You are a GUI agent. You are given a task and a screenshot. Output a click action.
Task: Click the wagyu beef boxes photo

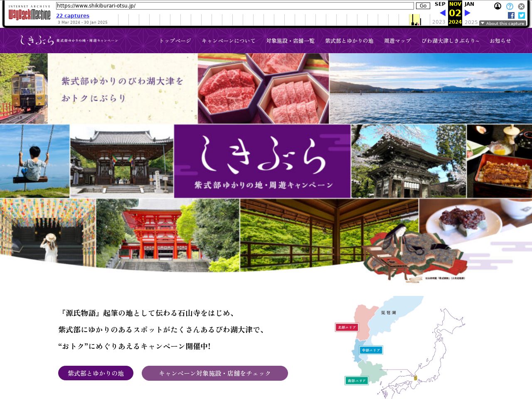(x=264, y=89)
